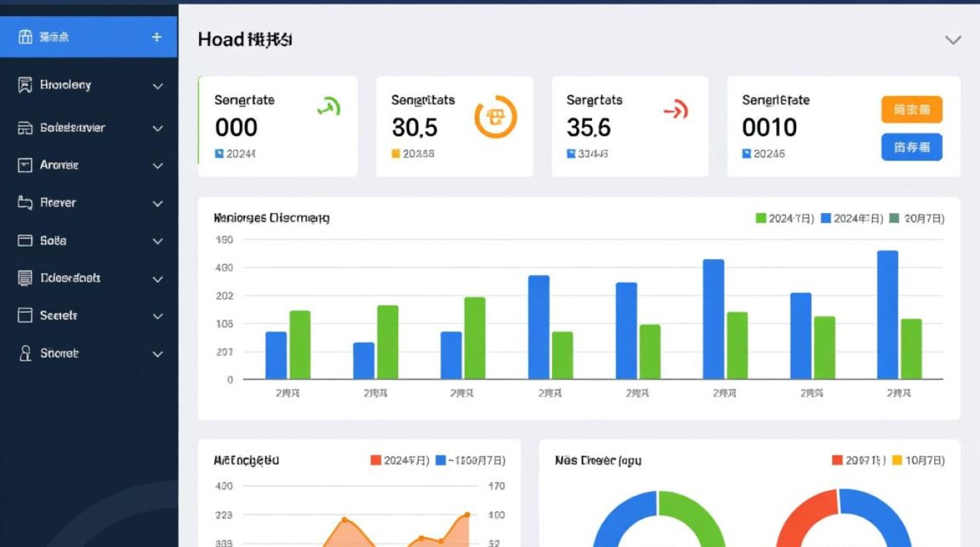Click the document icon beside Ddoeraoets
Image resolution: width=980 pixels, height=547 pixels.
point(25,278)
